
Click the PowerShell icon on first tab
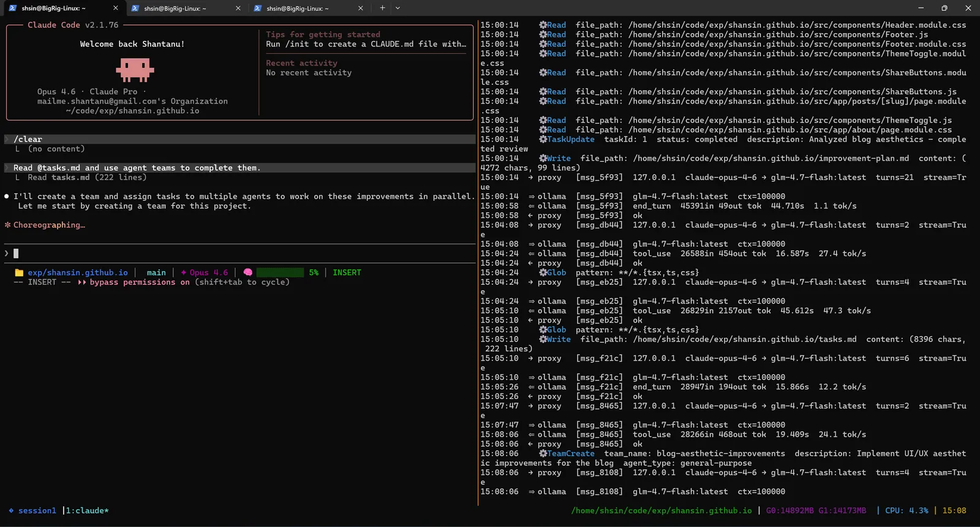pos(12,8)
